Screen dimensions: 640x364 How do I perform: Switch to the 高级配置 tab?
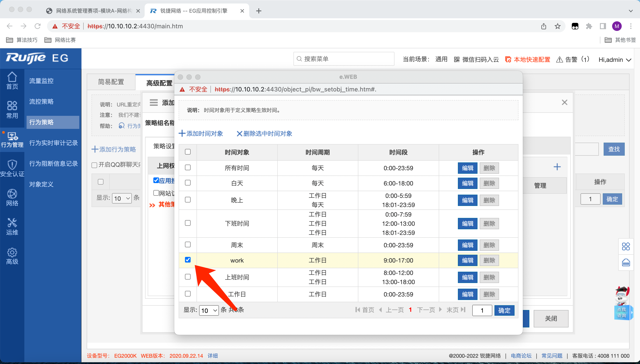click(159, 83)
